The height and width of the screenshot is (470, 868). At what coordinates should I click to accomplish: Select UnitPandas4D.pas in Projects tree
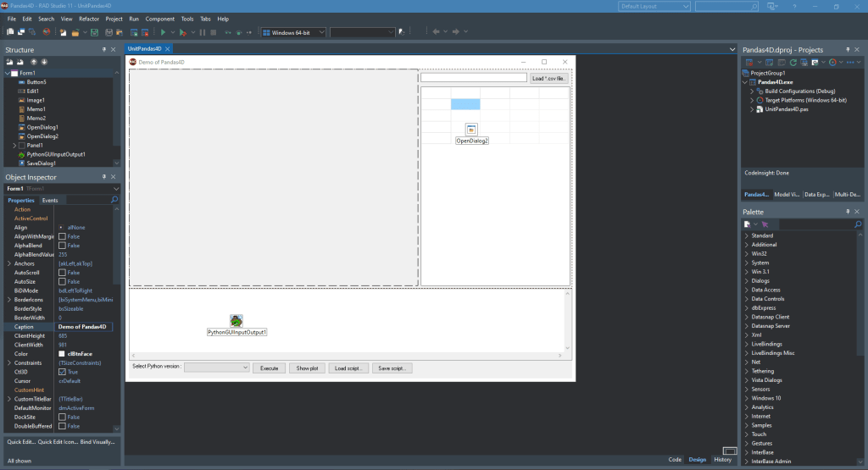(x=787, y=109)
